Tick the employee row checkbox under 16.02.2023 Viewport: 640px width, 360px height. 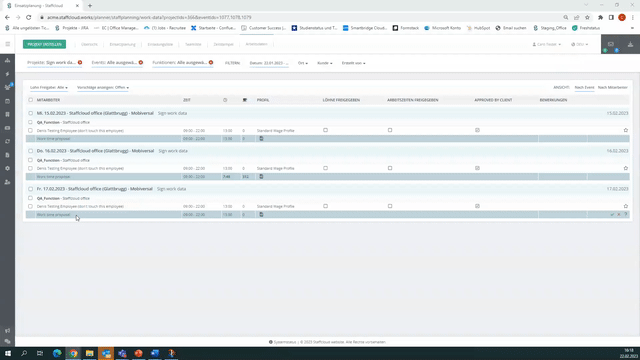pyautogui.click(x=30, y=168)
